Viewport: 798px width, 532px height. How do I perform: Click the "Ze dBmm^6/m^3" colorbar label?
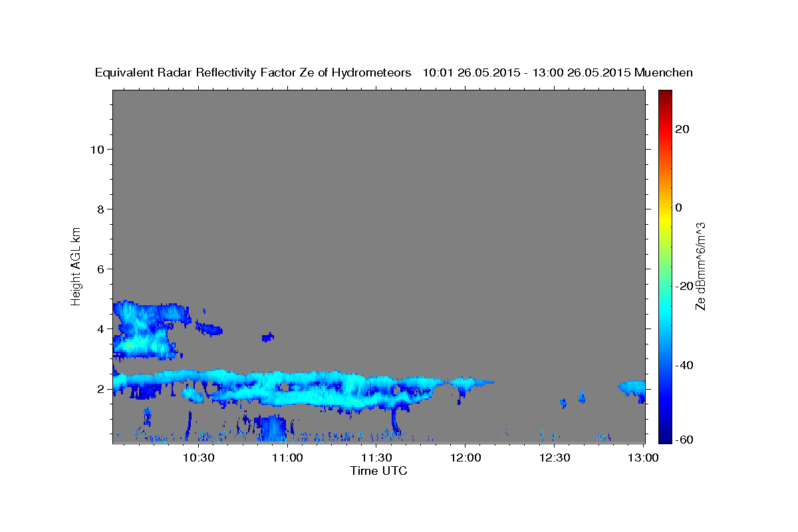700,266
